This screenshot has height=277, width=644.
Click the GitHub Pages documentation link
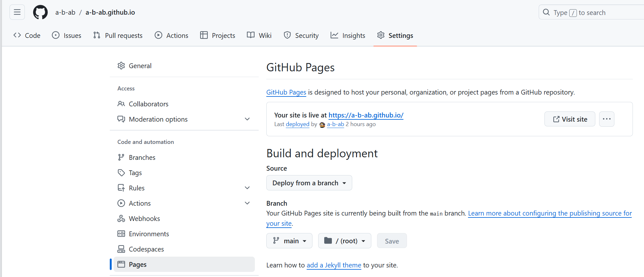tap(286, 92)
